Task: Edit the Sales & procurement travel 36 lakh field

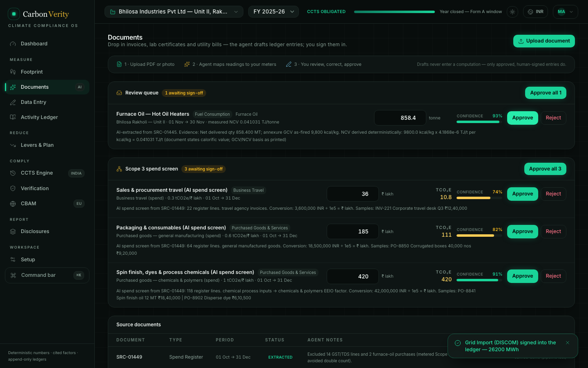Action: pyautogui.click(x=353, y=194)
